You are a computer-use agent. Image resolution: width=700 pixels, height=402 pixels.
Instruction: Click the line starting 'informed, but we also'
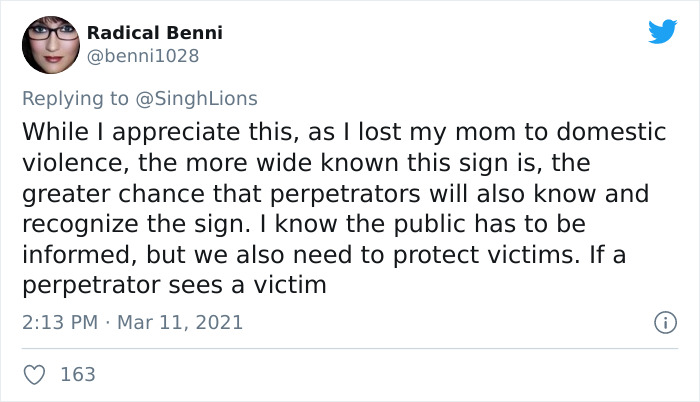[323, 255]
